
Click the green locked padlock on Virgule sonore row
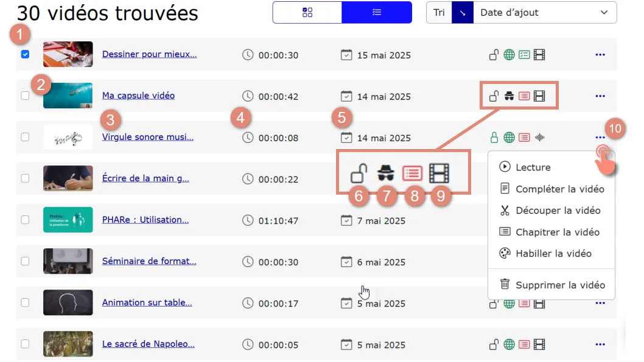(494, 137)
